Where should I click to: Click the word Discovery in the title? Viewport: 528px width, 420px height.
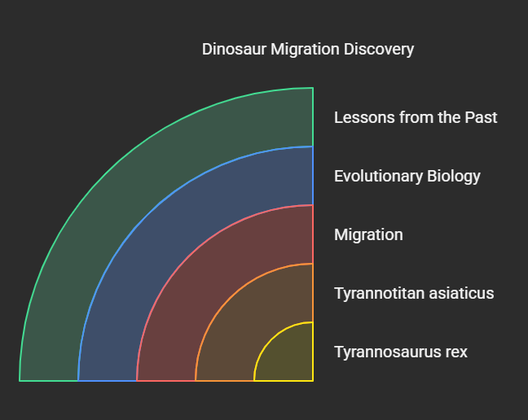pos(378,50)
